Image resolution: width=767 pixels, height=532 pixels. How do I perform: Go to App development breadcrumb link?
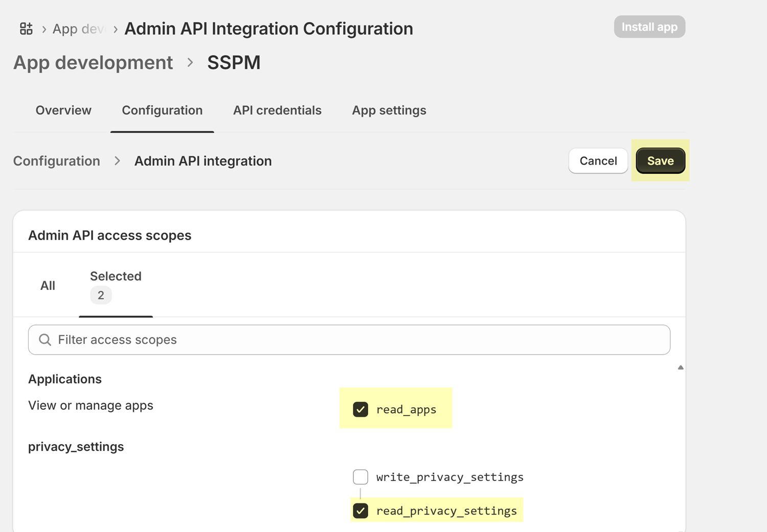pos(93,63)
